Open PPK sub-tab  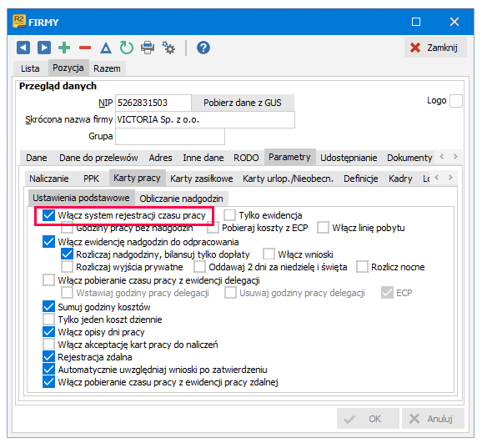click(x=91, y=179)
